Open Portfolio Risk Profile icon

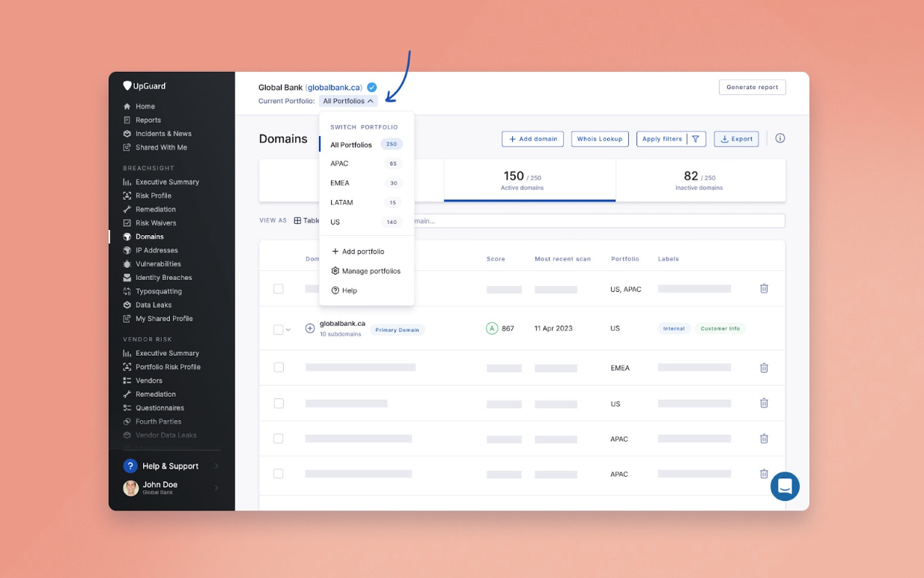tap(127, 367)
